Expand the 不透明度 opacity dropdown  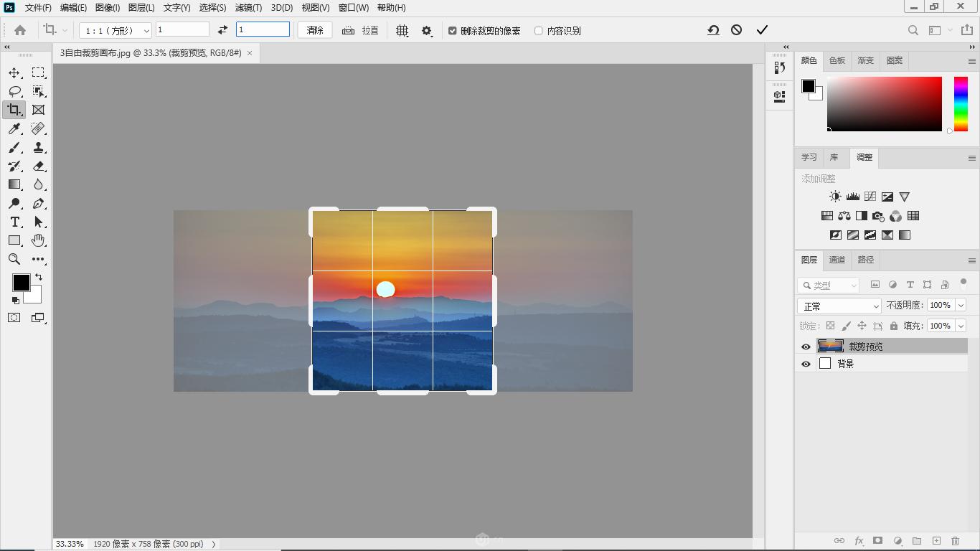[961, 305]
